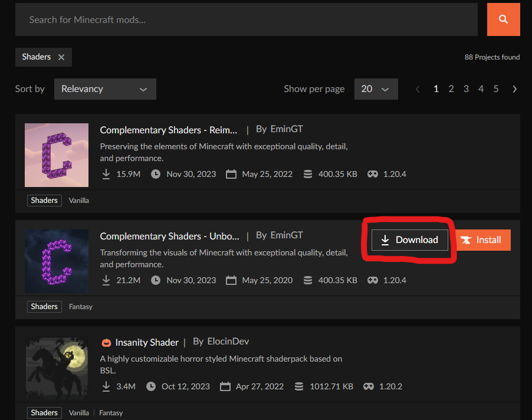Open the Relevancy sort dropdown

tap(105, 89)
